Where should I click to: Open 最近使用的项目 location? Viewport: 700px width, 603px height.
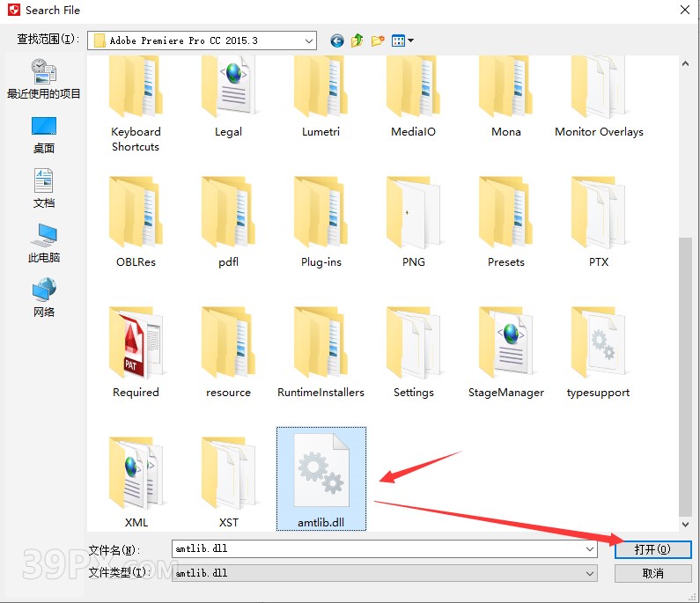pos(43,79)
